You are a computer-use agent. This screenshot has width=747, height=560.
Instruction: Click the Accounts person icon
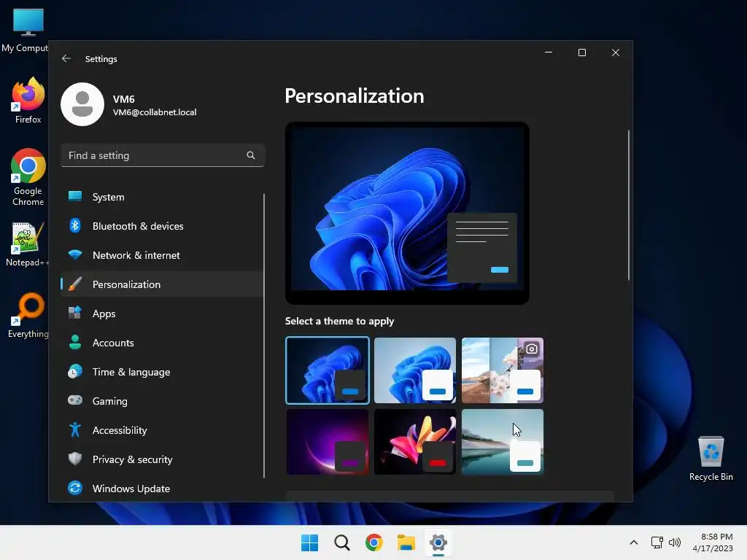[75, 342]
